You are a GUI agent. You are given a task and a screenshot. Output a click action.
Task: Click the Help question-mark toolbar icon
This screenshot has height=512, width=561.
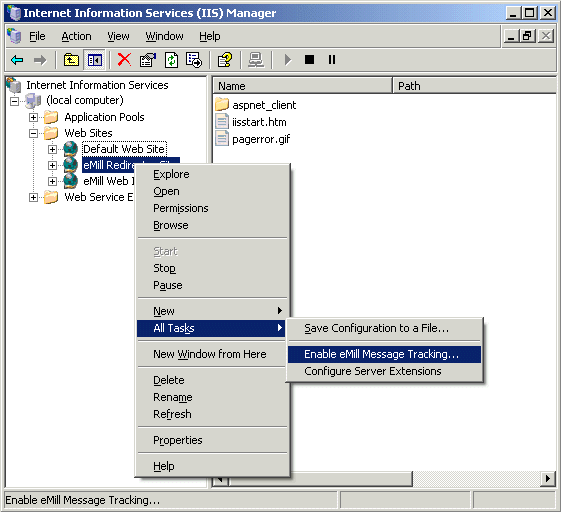click(x=225, y=60)
